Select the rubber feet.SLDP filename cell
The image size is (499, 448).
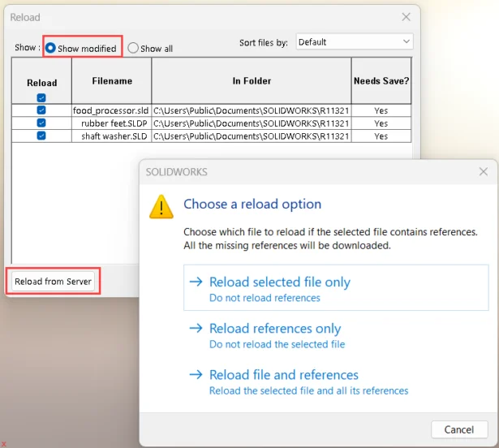pos(112,123)
